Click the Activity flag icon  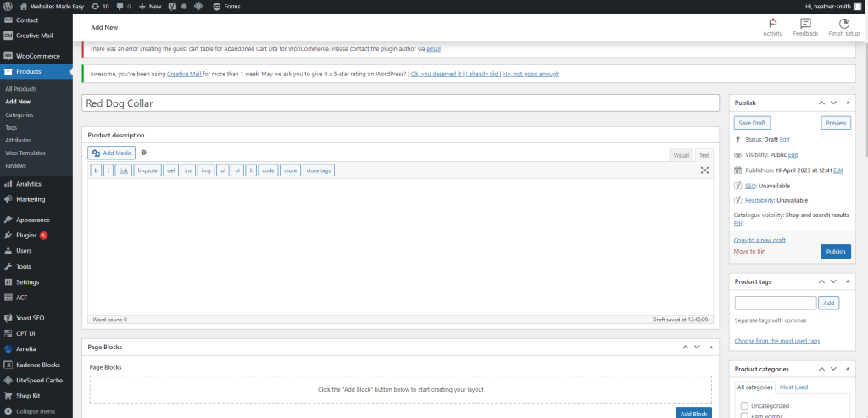click(x=772, y=24)
